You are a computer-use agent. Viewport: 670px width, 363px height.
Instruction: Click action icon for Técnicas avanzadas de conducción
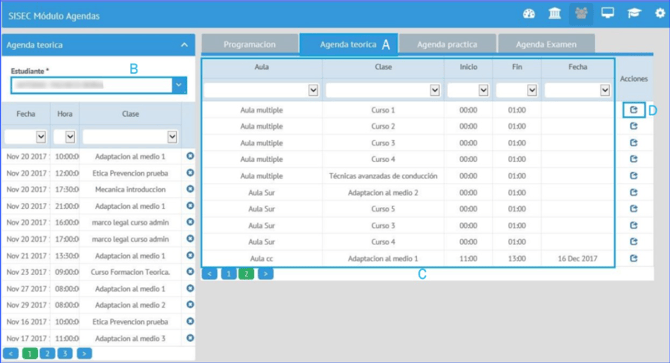[634, 176]
